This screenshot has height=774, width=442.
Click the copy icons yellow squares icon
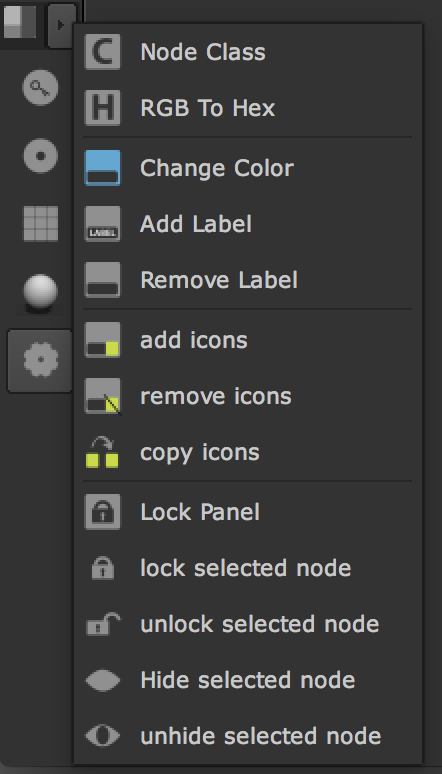pyautogui.click(x=103, y=452)
